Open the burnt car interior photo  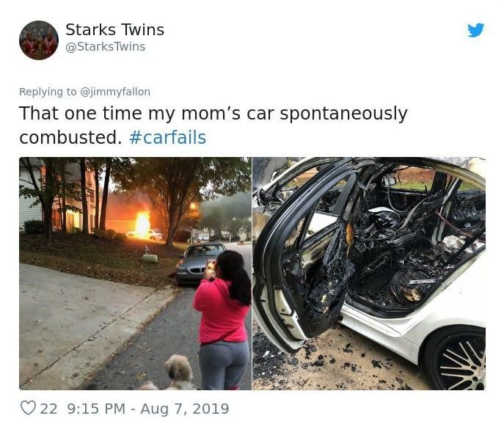click(x=369, y=274)
